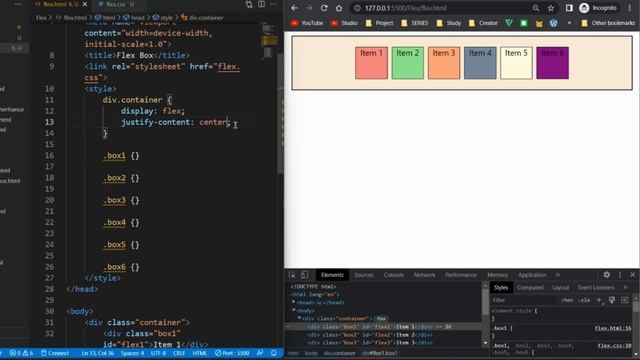Activate the DevTools element inspector tool
Viewport: 640px width, 360px height.
tap(292, 275)
